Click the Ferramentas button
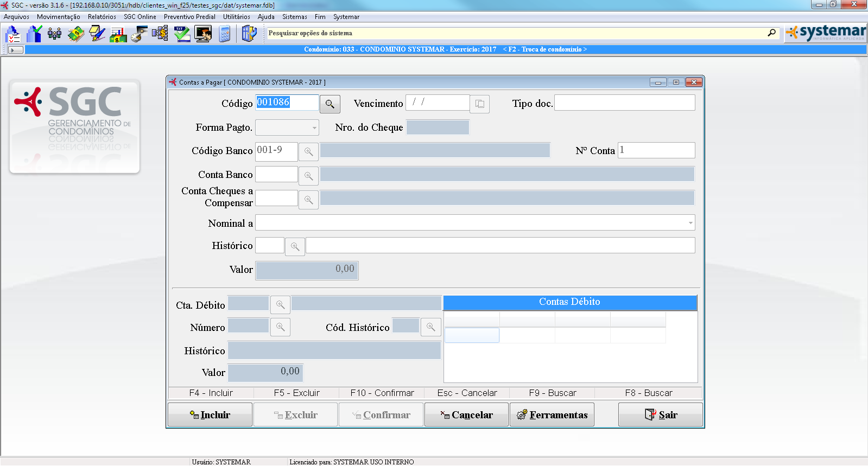This screenshot has width=868, height=466. [x=552, y=415]
